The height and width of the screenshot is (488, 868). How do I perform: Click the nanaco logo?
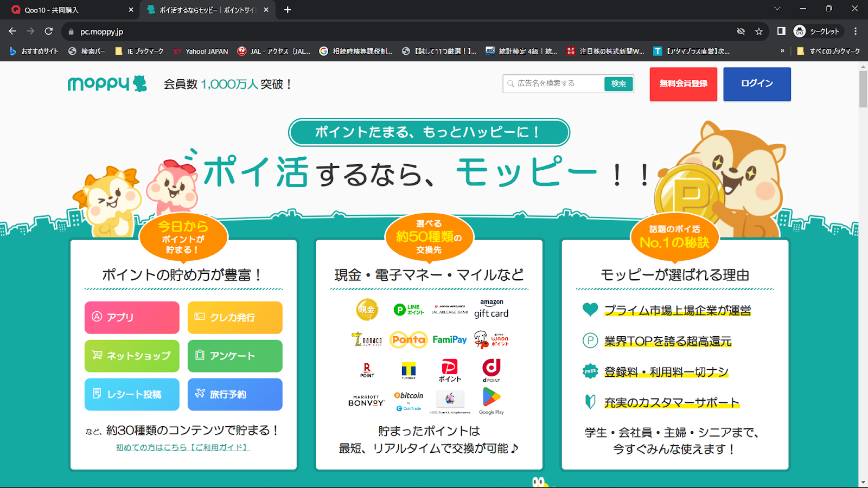click(367, 339)
